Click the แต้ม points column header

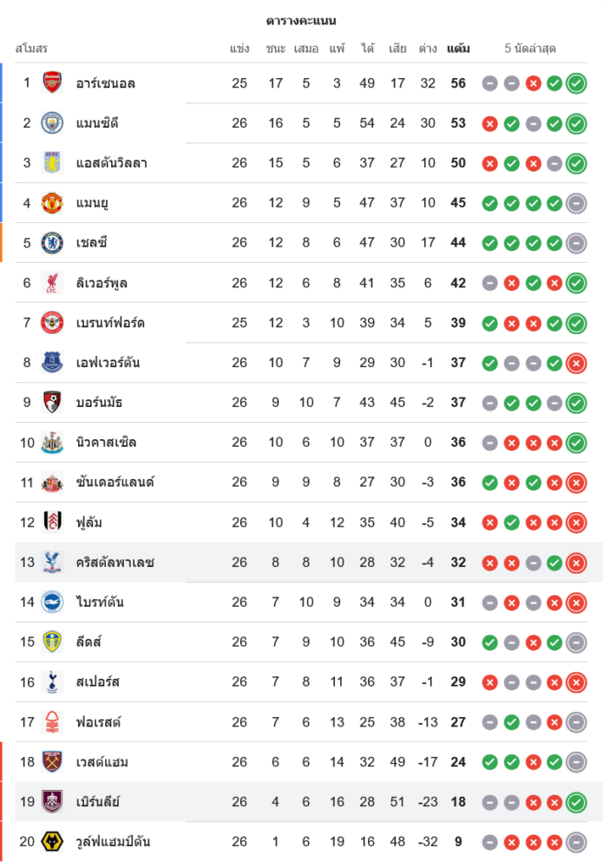click(458, 49)
